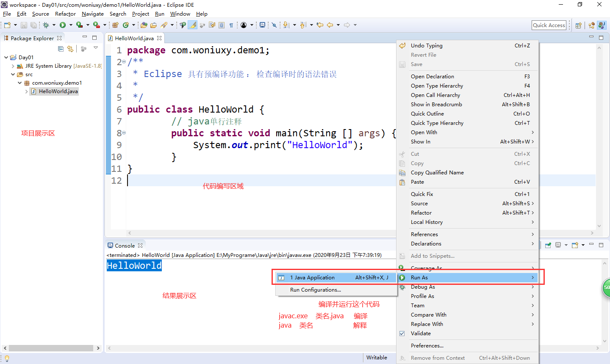Screen dimensions: 610x364
Task: Click the Next Annotation toolbar icon
Action: pyautogui.click(x=286, y=25)
